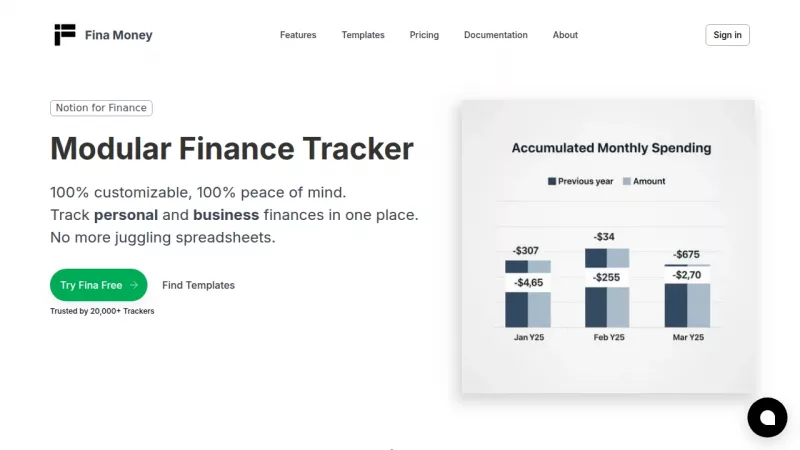Open the chat widget bubble

[767, 417]
